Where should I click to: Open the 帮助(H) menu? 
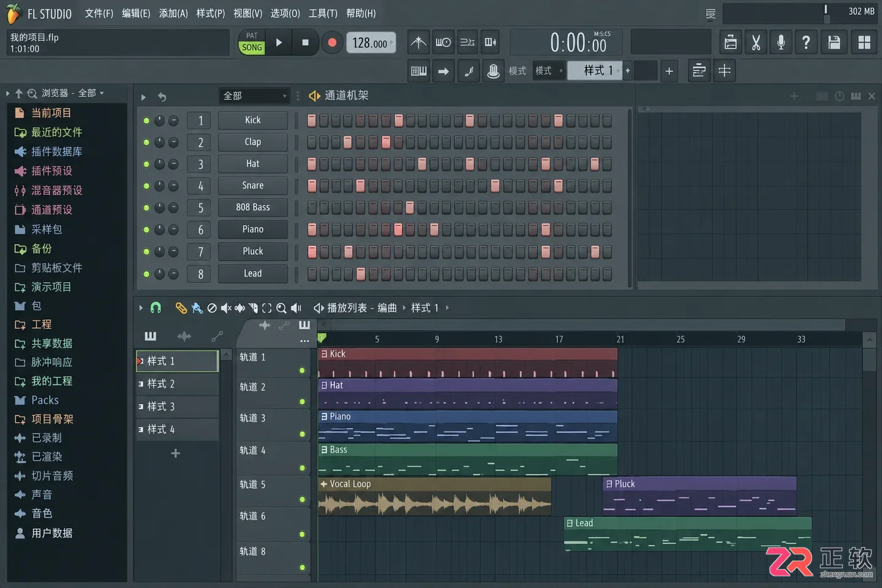click(x=361, y=13)
